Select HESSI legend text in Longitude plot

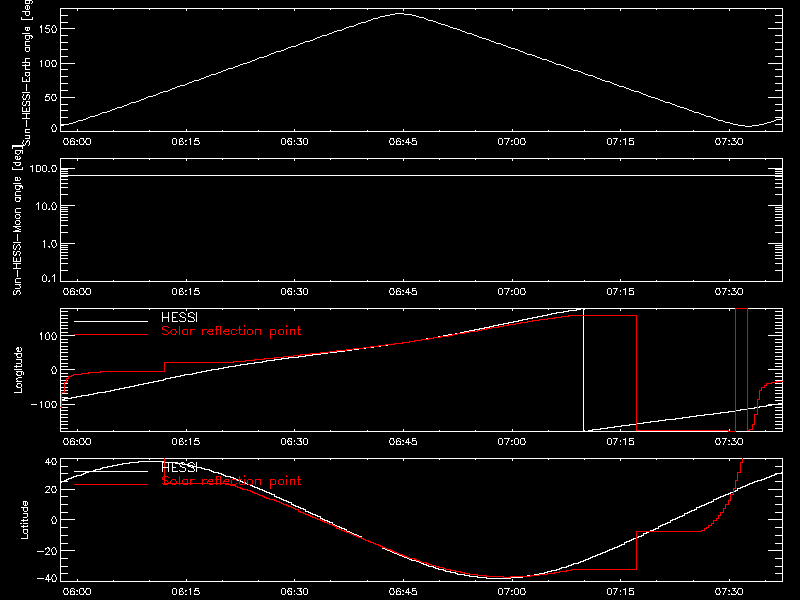pyautogui.click(x=179, y=317)
